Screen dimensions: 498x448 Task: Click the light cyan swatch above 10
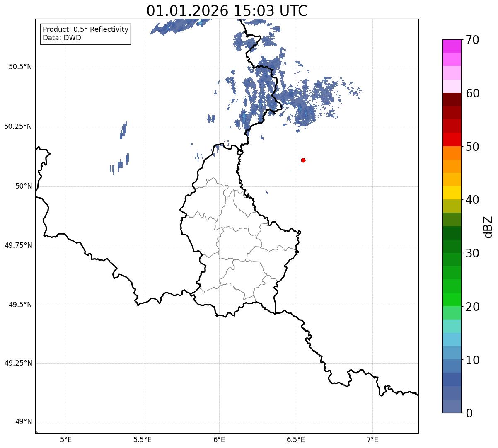(x=452, y=339)
